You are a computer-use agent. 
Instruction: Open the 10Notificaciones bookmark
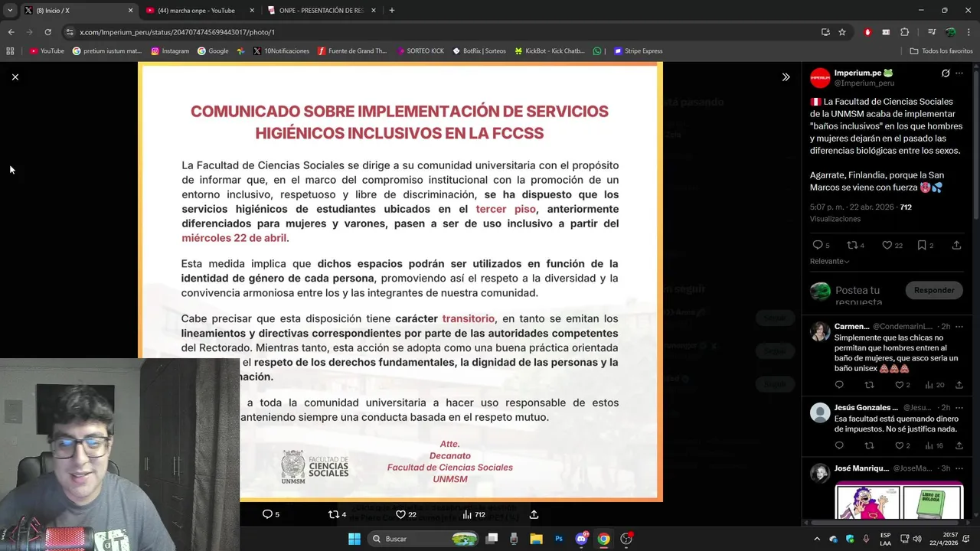point(281,51)
